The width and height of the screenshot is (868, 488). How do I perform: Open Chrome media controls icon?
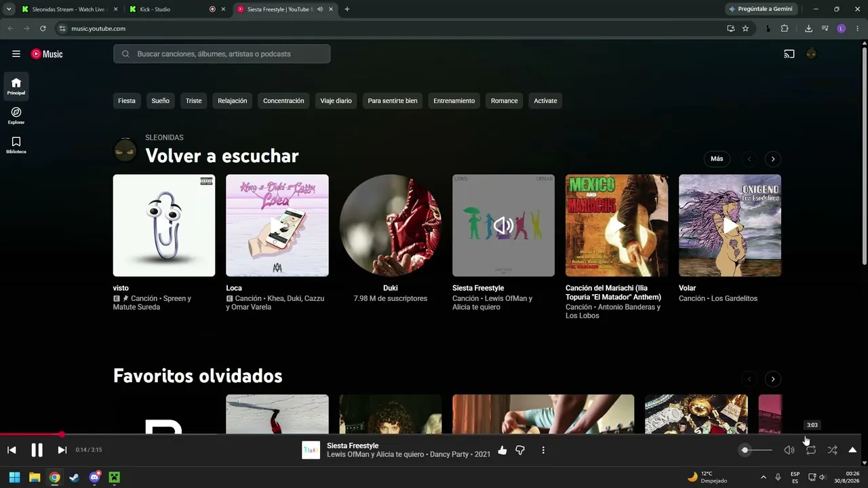point(825,28)
